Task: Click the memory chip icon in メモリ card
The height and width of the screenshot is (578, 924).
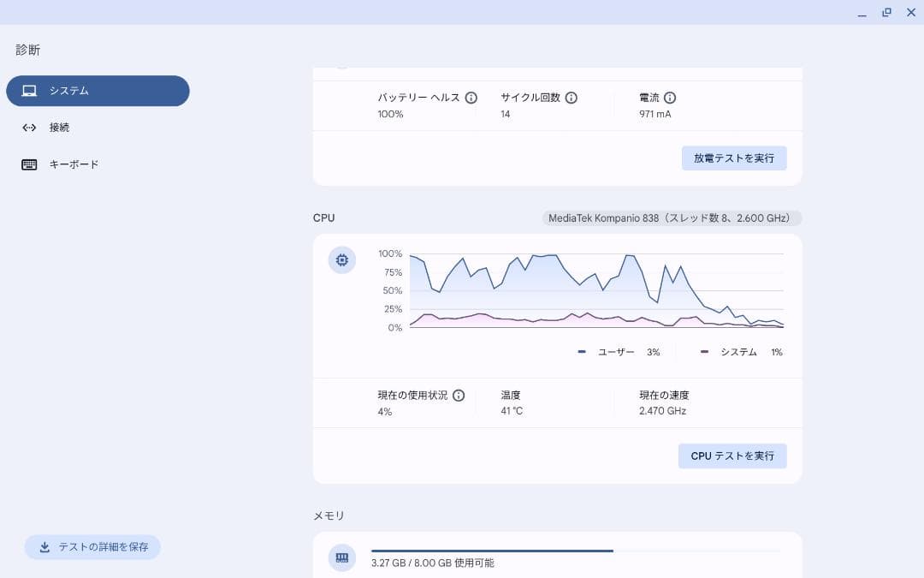Action: click(x=341, y=558)
